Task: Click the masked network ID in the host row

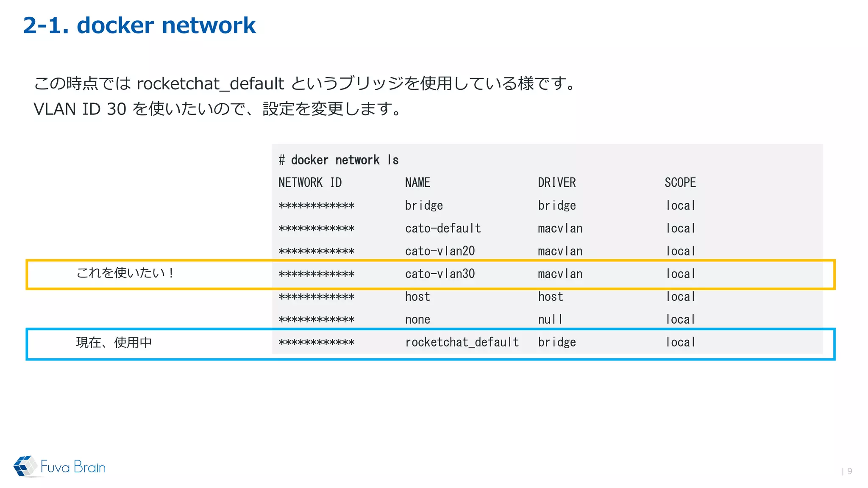Action: click(316, 297)
